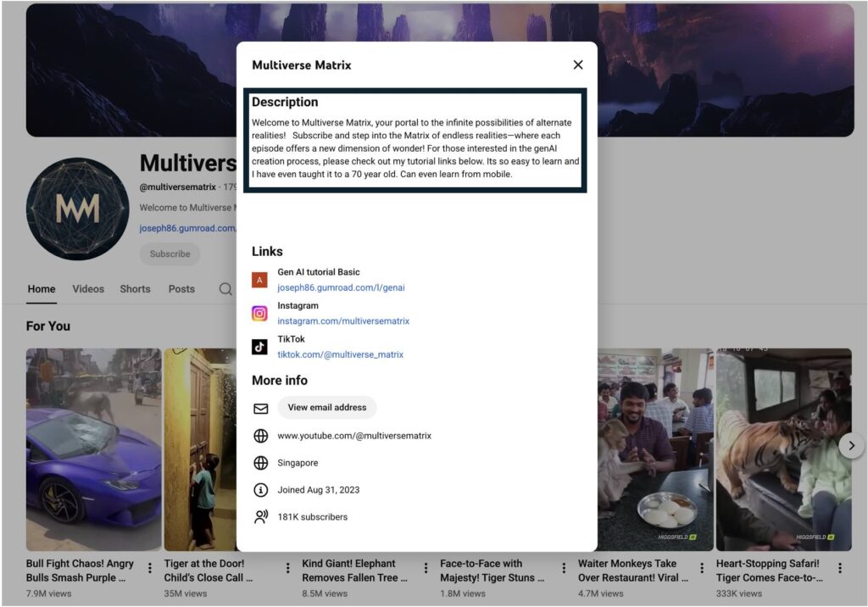
Task: Open options menu for Heart-Stopping Safari video
Action: pos(840,568)
